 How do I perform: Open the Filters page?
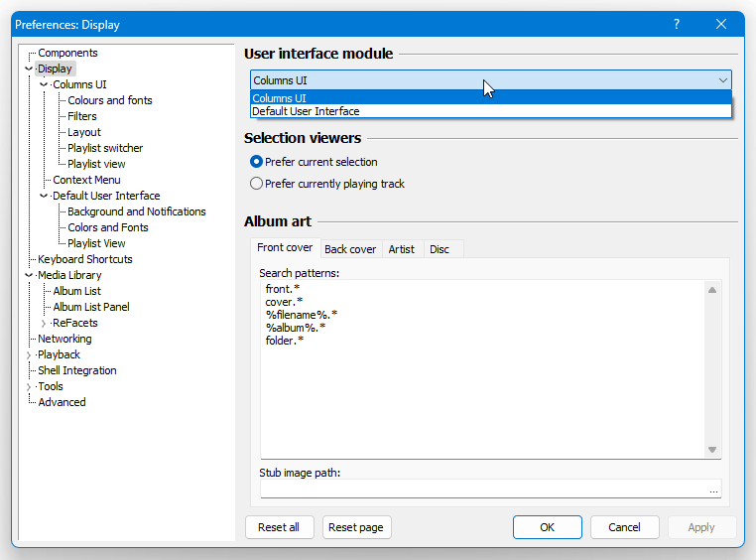click(x=82, y=117)
